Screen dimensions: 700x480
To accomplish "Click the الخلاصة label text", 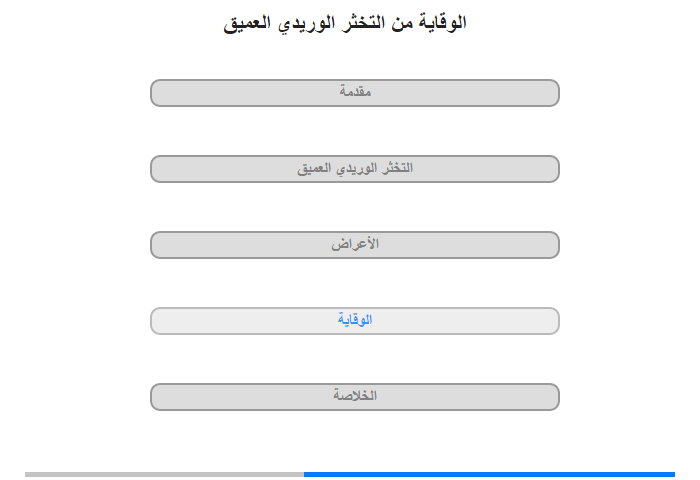I will [x=355, y=395].
